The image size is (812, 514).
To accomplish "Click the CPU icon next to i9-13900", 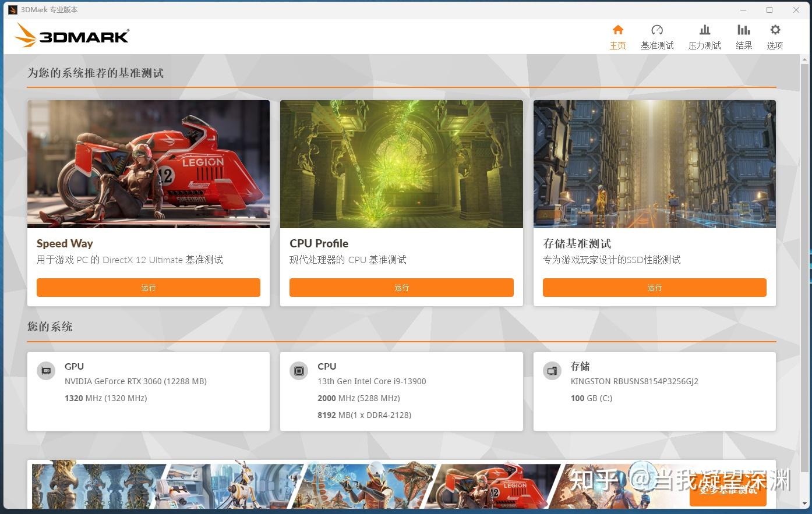I will point(298,371).
